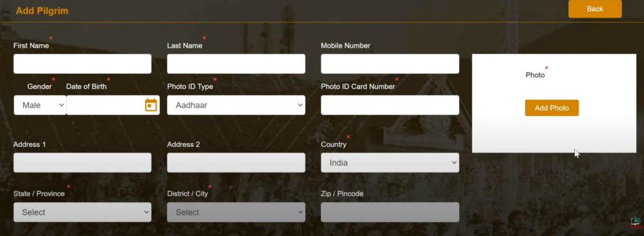Expand the State / Province select list
This screenshot has width=644, height=236.
[x=82, y=212]
